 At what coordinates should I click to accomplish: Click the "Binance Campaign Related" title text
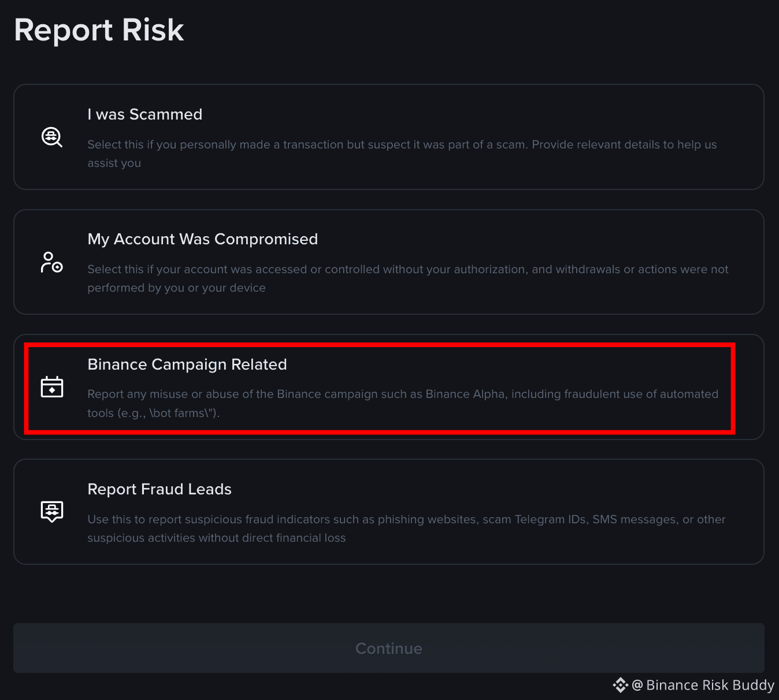click(187, 364)
